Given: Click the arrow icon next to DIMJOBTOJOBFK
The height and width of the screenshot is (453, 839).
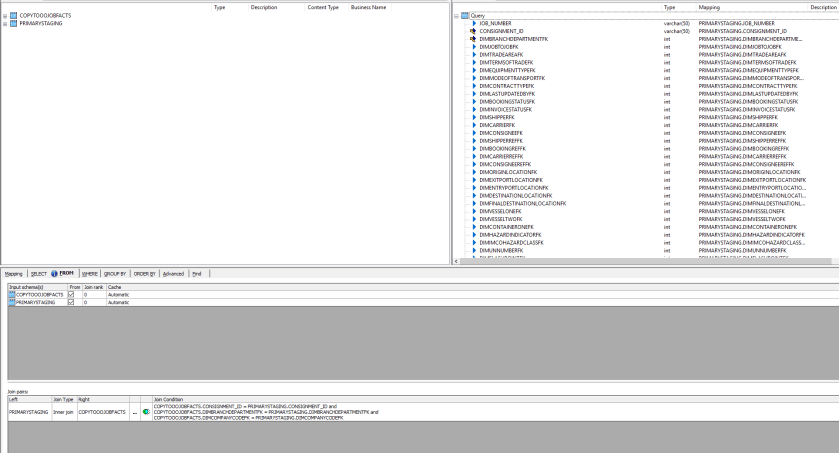Looking at the screenshot, I should (475, 46).
